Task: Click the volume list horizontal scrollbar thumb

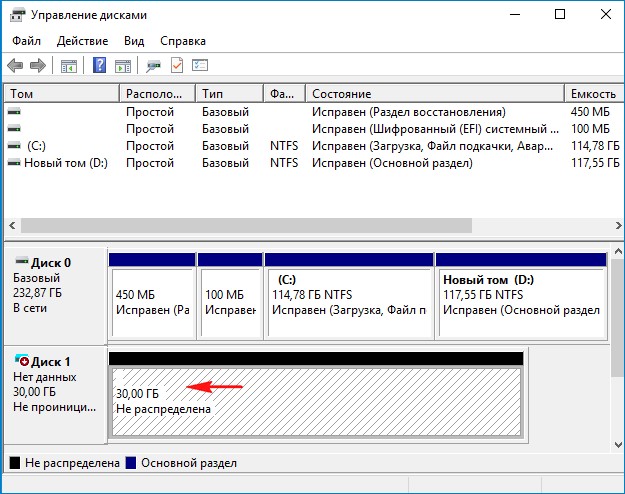Action: point(246,226)
